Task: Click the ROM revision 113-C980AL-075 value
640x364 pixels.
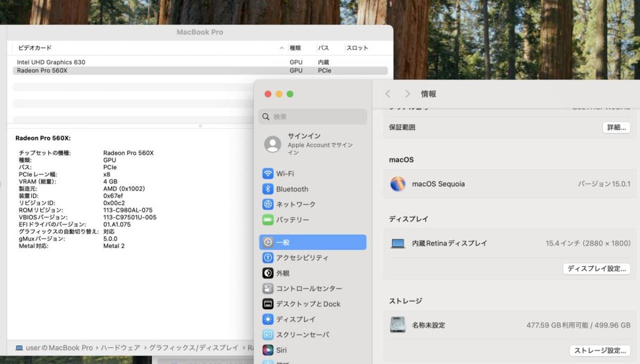Action: pyautogui.click(x=128, y=211)
